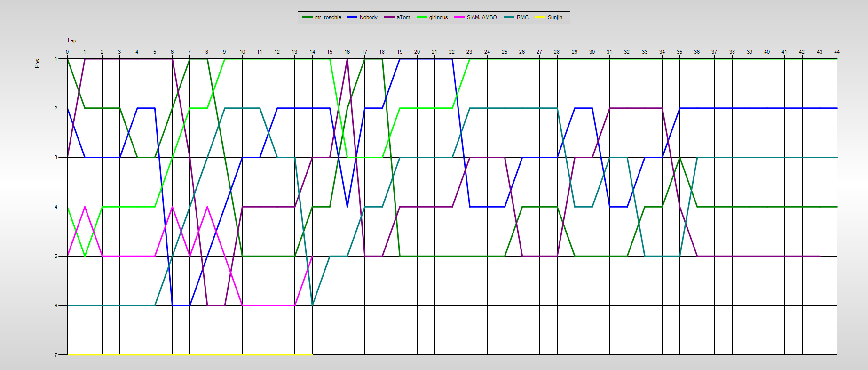Click the teal RMC legend swatch
Screen dimensions: 868x370
pos(509,17)
